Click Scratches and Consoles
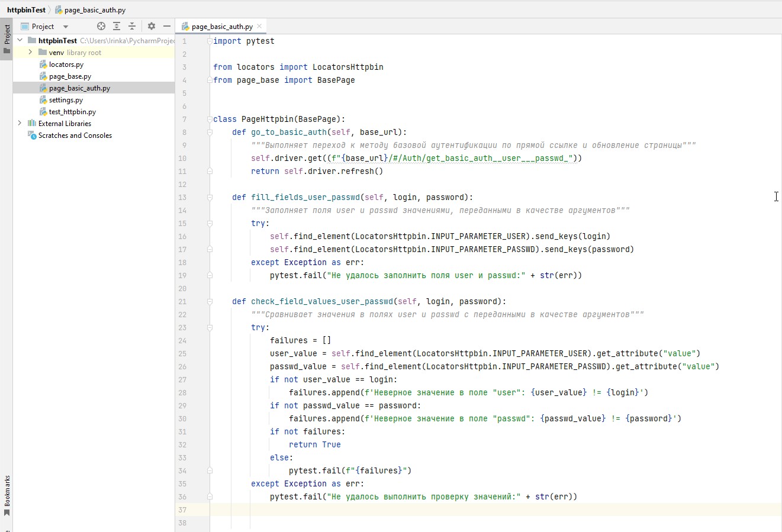The image size is (782, 532). pos(75,136)
